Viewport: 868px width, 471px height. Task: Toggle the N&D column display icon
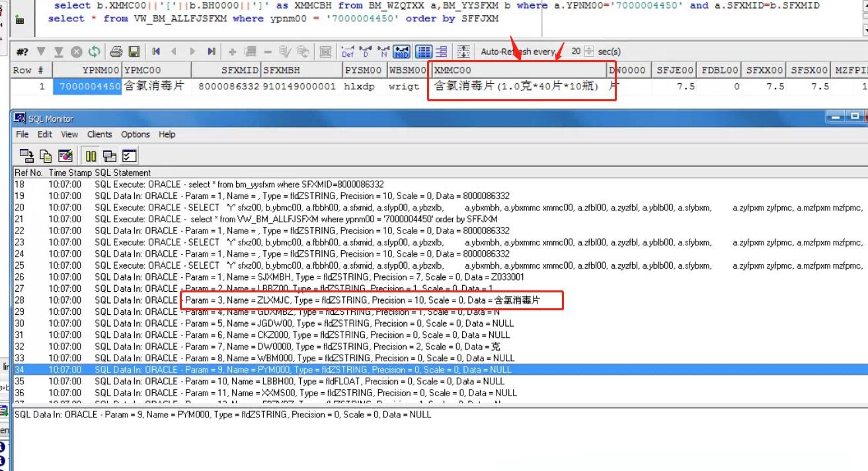[401, 52]
